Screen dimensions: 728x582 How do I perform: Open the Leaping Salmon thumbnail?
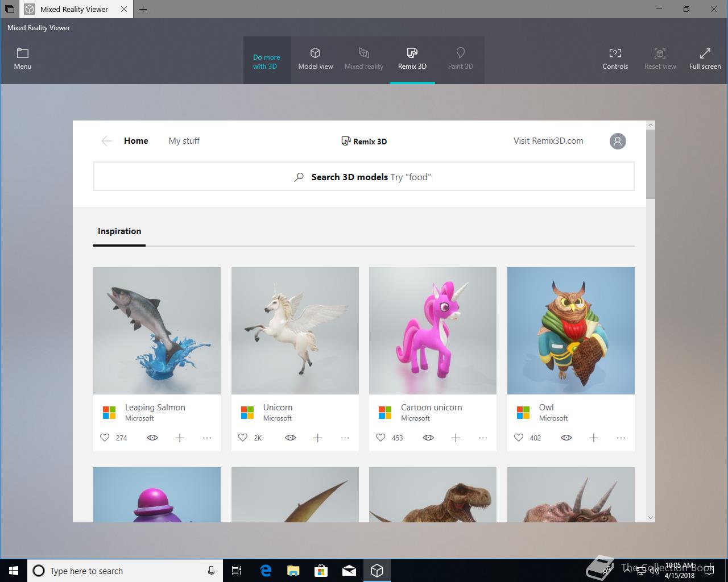coord(157,331)
